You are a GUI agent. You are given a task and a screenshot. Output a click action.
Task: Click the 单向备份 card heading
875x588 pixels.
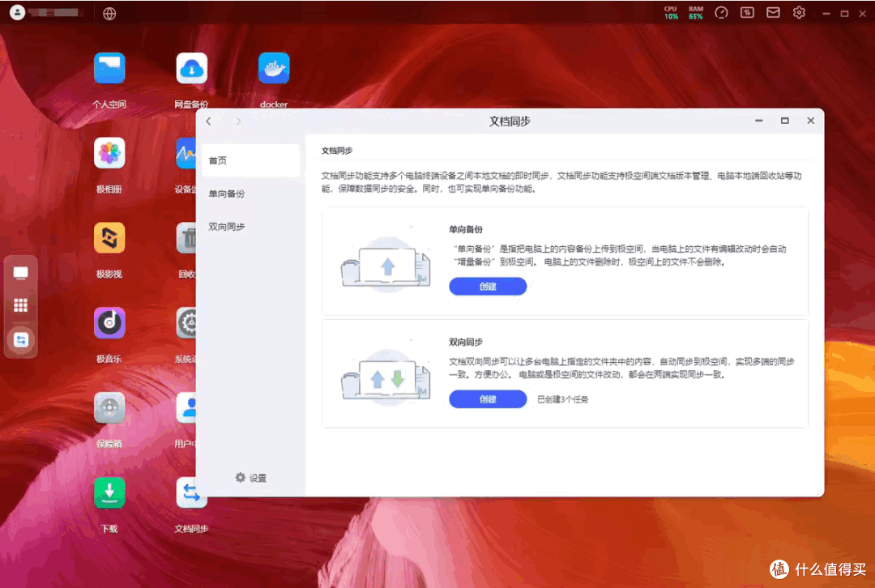point(465,229)
